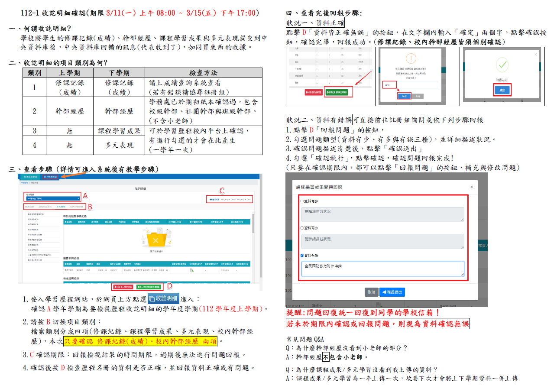The image size is (557, 392).
Task: Check the 資料有少 checkbox
Action: point(302,228)
